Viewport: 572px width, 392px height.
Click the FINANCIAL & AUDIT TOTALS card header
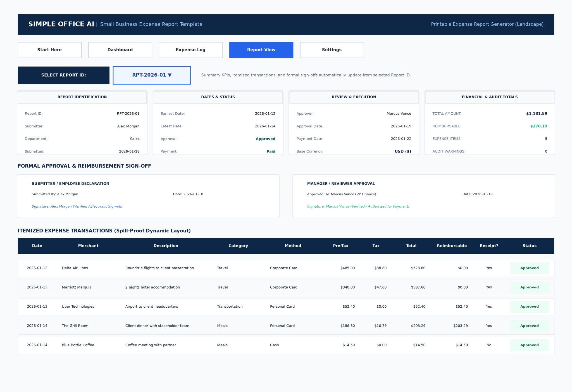point(490,97)
